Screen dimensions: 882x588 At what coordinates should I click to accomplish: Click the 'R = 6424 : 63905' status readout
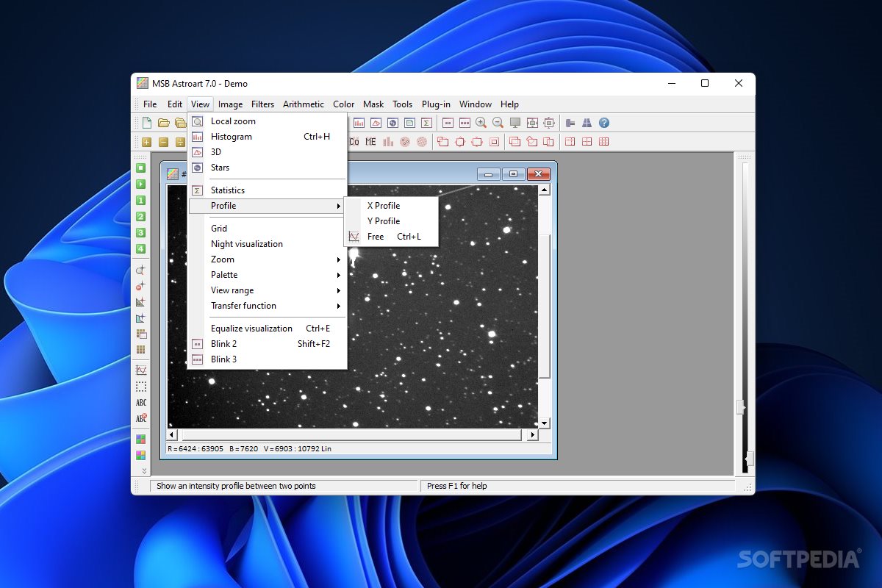196,448
